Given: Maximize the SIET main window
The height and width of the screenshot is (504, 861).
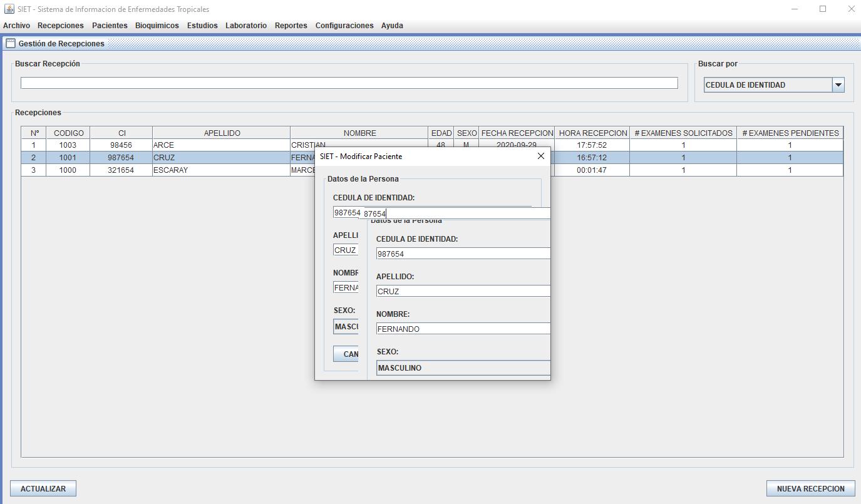Looking at the screenshot, I should click(823, 9).
